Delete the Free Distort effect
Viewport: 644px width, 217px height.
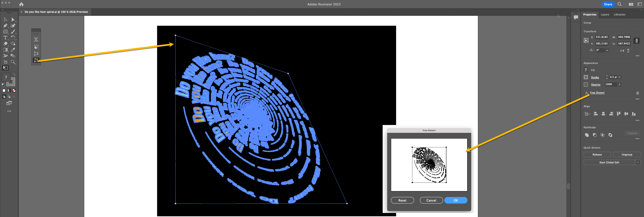click(x=637, y=93)
